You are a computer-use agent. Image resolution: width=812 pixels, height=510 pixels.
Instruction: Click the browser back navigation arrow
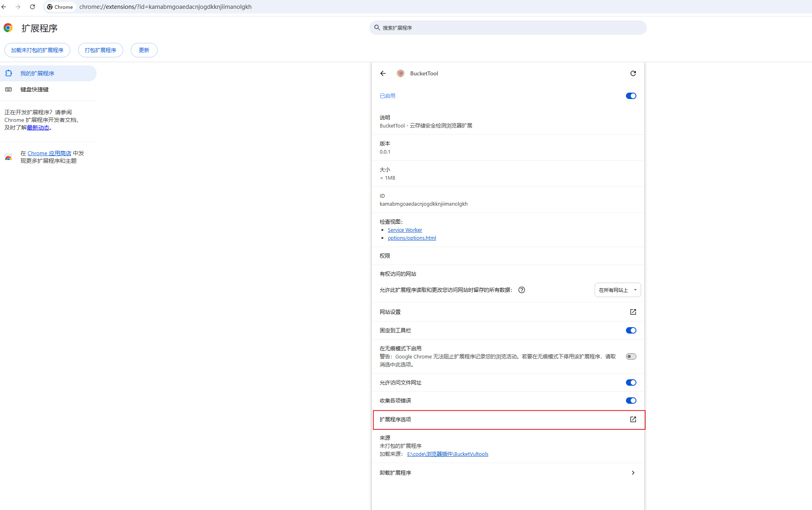(x=4, y=7)
